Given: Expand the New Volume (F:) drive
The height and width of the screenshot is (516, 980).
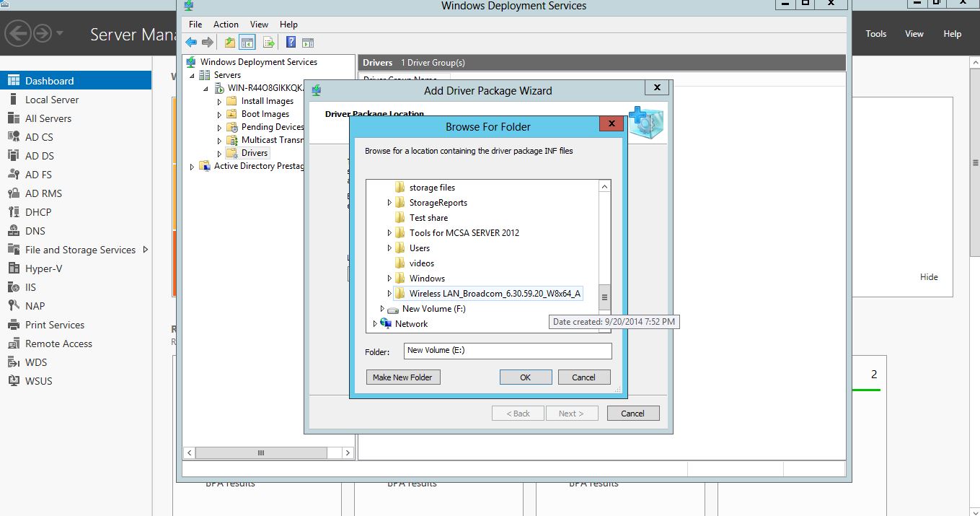Looking at the screenshot, I should click(383, 309).
